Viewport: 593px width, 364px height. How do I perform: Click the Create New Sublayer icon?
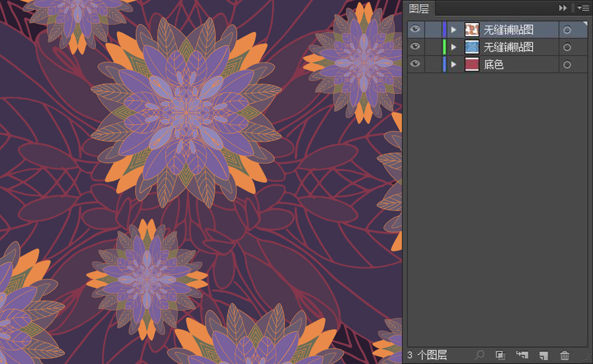coord(522,355)
